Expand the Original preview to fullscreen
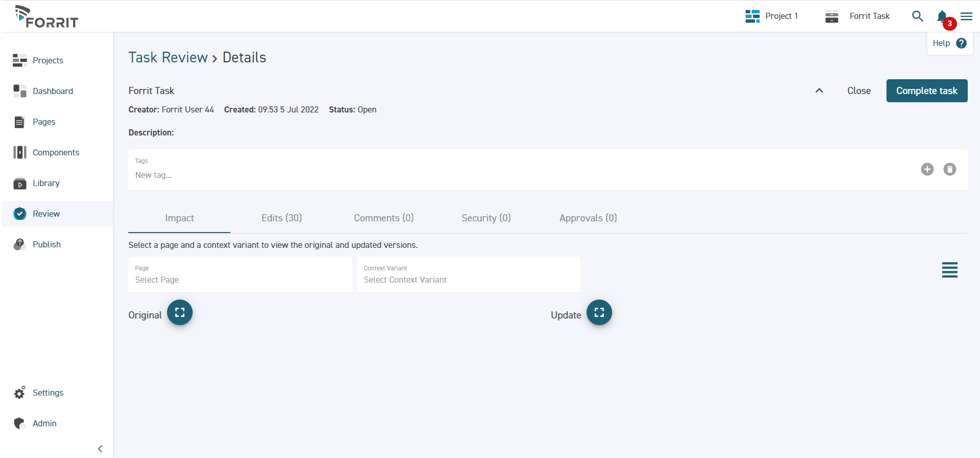Viewport: 980px width, 458px height. (180, 312)
